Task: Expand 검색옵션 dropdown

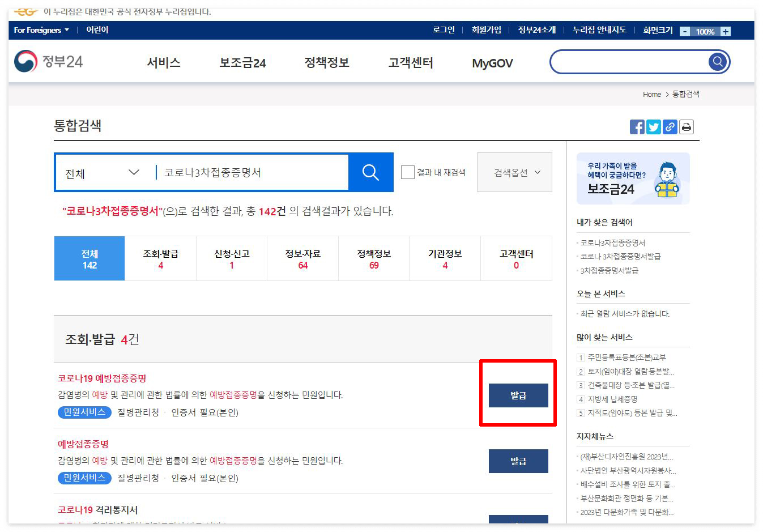Action: [x=514, y=172]
